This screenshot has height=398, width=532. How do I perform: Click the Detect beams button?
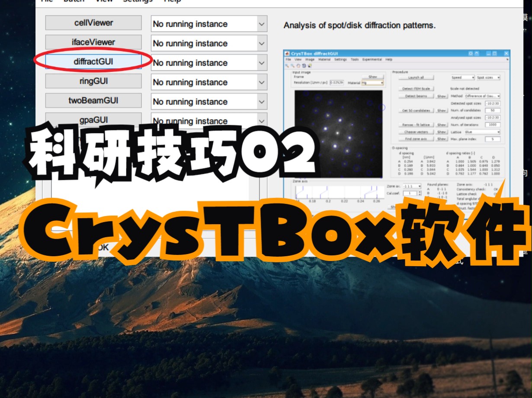(417, 96)
